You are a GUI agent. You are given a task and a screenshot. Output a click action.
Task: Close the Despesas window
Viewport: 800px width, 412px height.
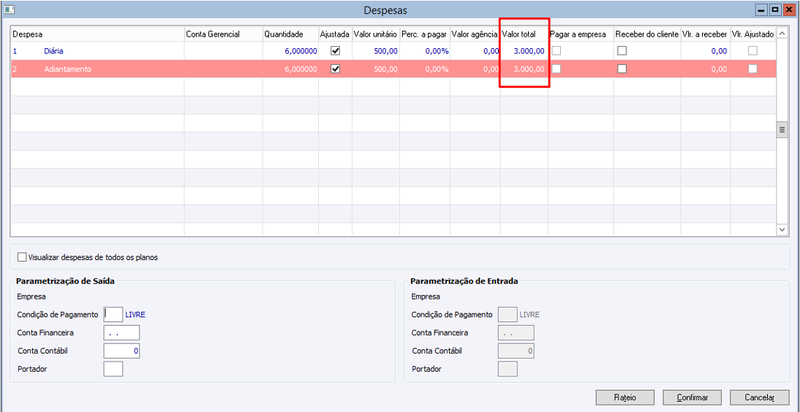pyautogui.click(x=789, y=9)
